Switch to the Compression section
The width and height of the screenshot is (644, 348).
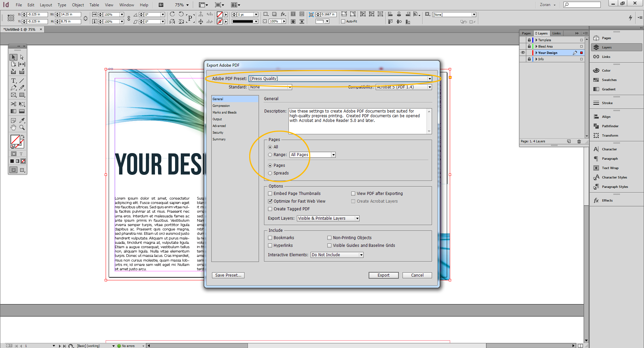[x=221, y=106]
